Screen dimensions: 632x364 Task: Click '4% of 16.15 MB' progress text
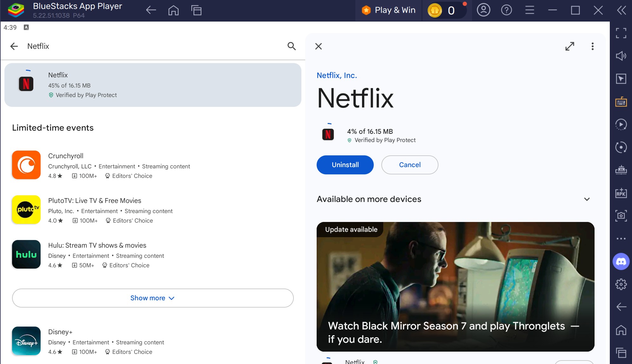(x=370, y=132)
